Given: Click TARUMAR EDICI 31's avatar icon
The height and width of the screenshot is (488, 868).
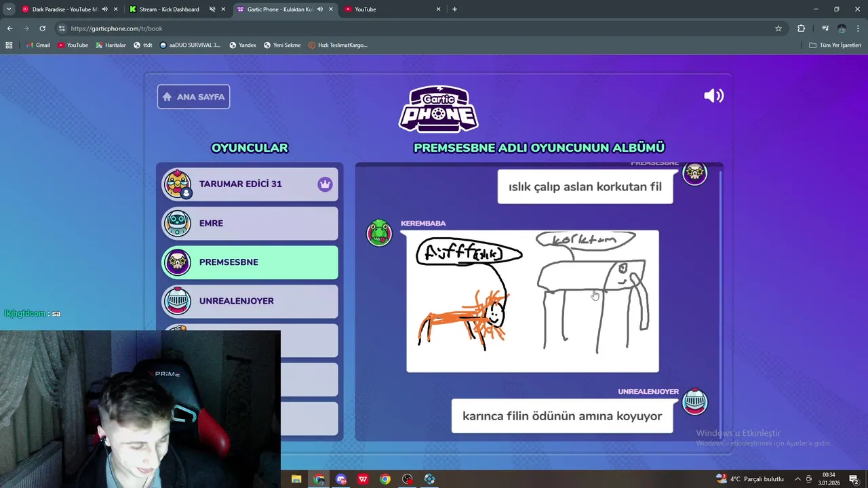Looking at the screenshot, I should click(178, 184).
